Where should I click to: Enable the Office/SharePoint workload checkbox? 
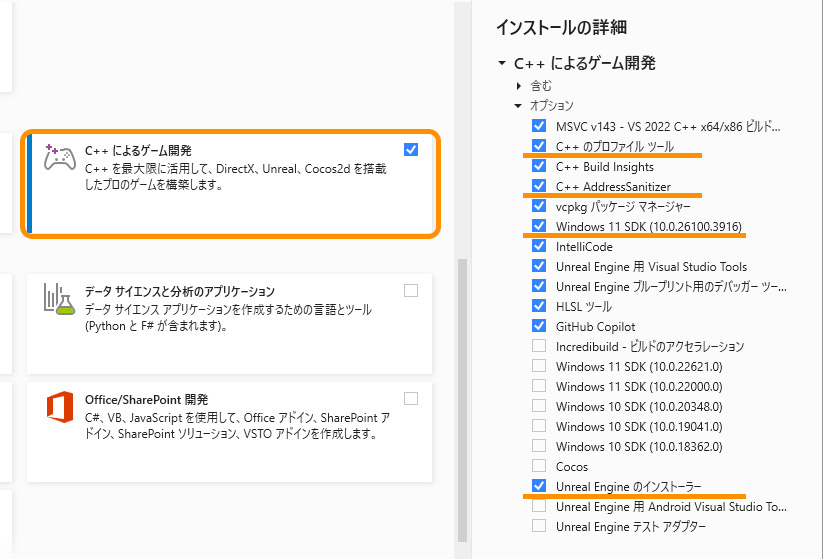(x=411, y=398)
